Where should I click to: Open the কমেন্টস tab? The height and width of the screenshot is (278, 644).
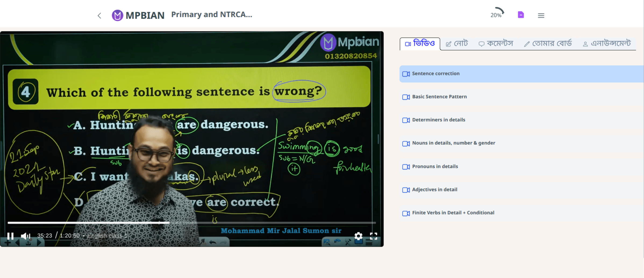click(496, 43)
